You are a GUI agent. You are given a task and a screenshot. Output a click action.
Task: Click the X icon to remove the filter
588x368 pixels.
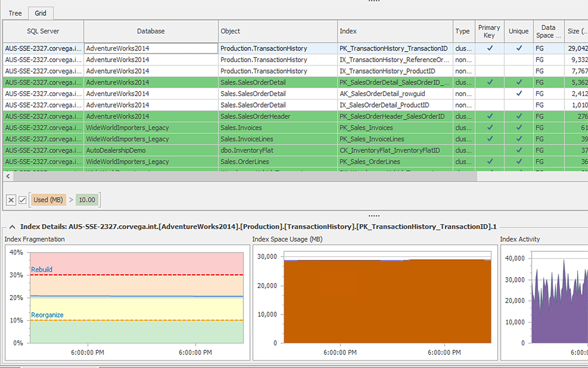11,200
